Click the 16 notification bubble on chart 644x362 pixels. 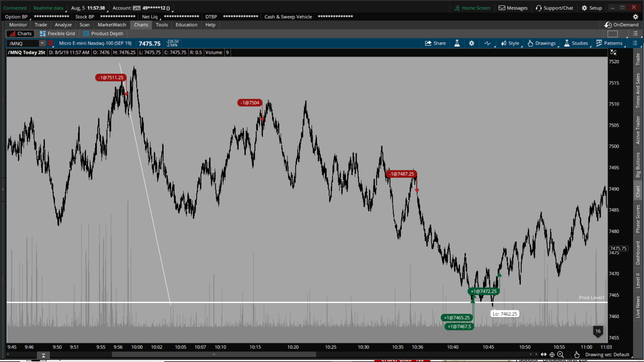tap(598, 331)
